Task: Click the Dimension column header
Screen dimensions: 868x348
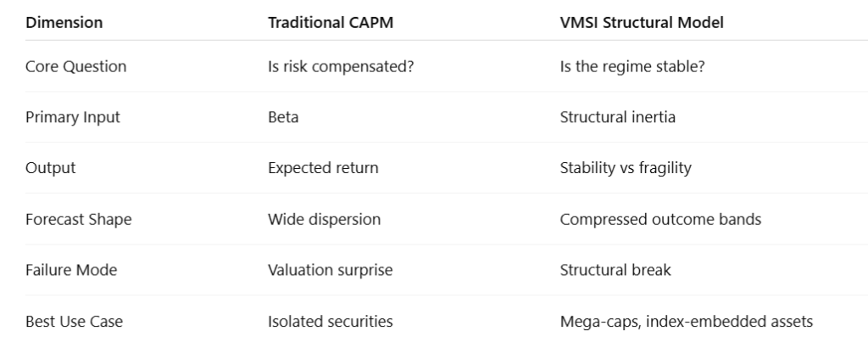Action: pyautogui.click(x=64, y=23)
